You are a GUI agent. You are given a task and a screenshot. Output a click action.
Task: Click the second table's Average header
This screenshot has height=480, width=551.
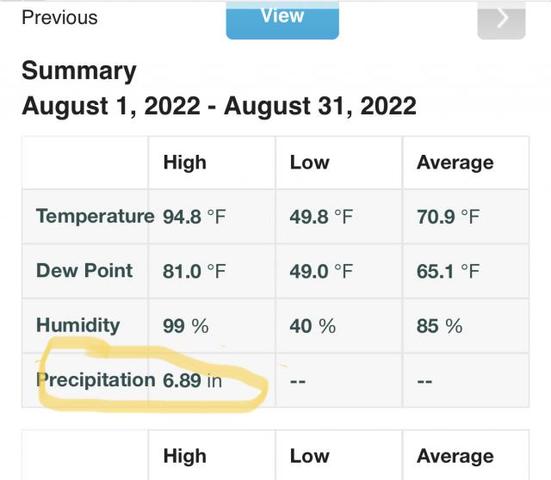click(455, 456)
